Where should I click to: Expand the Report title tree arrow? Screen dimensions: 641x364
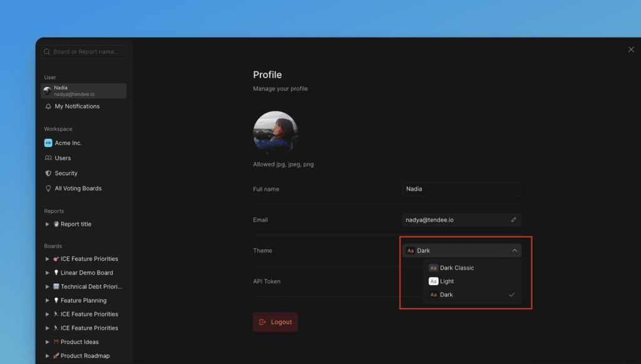pyautogui.click(x=48, y=224)
